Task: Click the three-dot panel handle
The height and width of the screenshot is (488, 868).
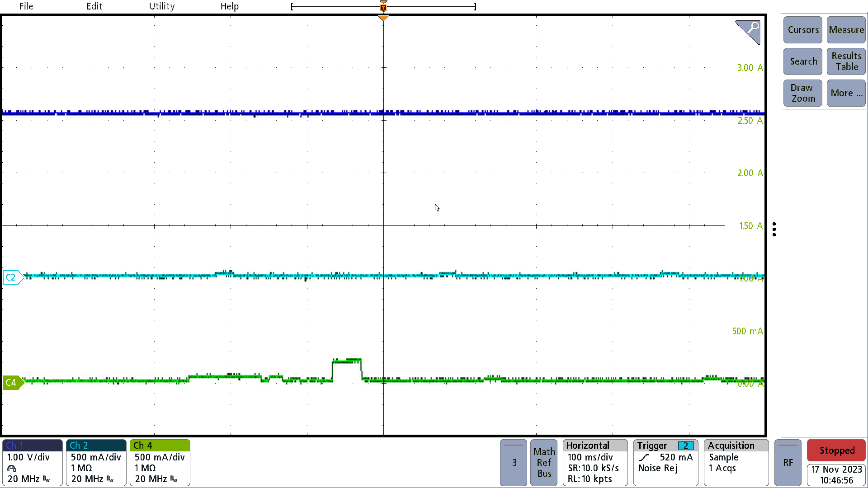Action: tap(774, 229)
